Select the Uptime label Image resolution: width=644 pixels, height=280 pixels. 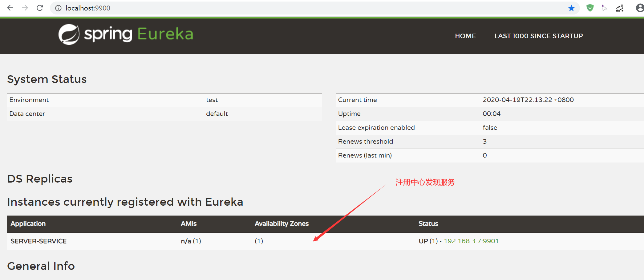[x=349, y=114]
